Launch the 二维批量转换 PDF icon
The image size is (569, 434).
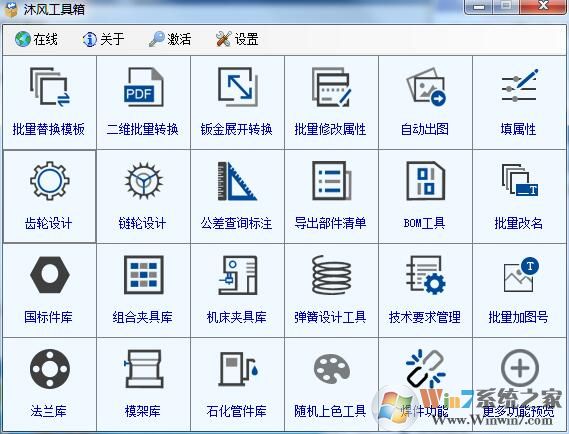point(143,87)
